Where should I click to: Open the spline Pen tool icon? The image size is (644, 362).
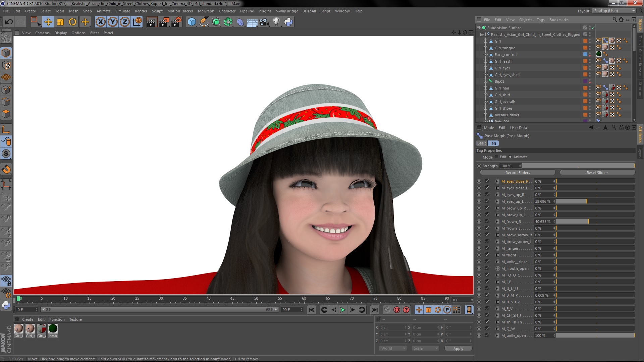204,22
